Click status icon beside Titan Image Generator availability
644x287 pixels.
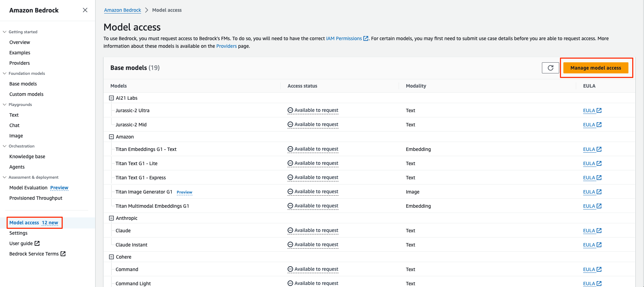290,192
